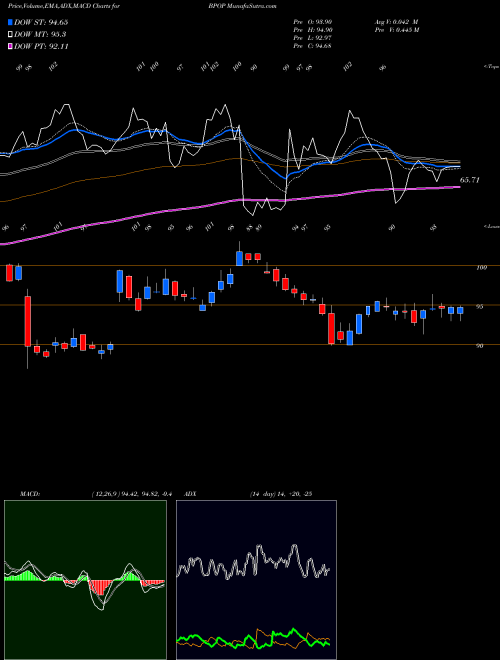Click the 'Pre O: 93.90' value
This screenshot has height=660, width=500.
point(312,22)
